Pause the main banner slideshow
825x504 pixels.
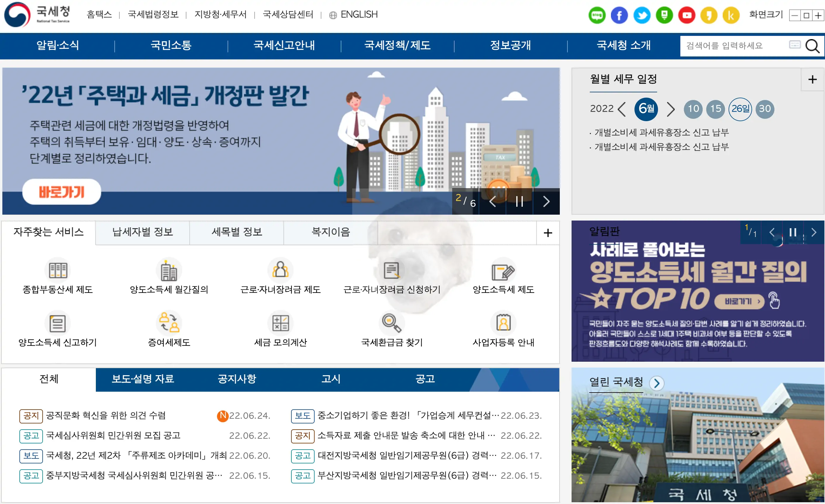pos(519,202)
